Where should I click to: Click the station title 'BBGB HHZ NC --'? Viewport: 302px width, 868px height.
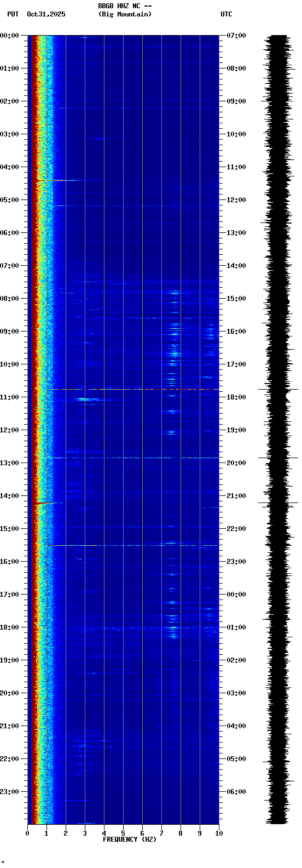125,6
